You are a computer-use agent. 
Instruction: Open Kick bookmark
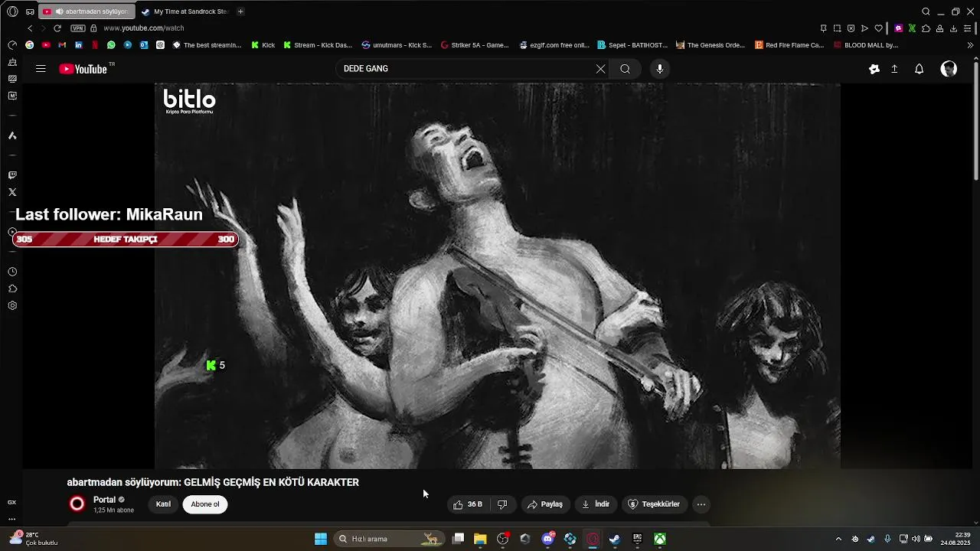click(263, 45)
